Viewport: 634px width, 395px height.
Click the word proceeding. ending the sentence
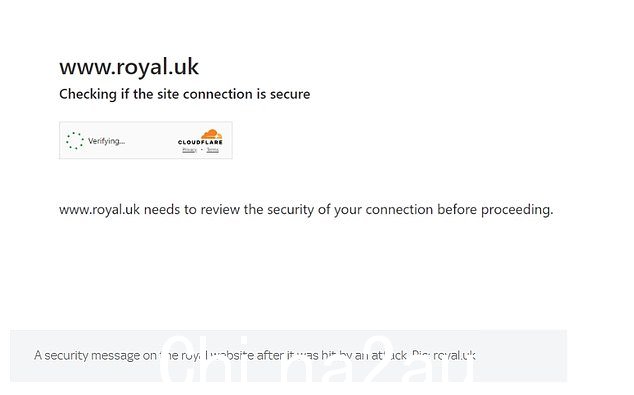pos(517,210)
